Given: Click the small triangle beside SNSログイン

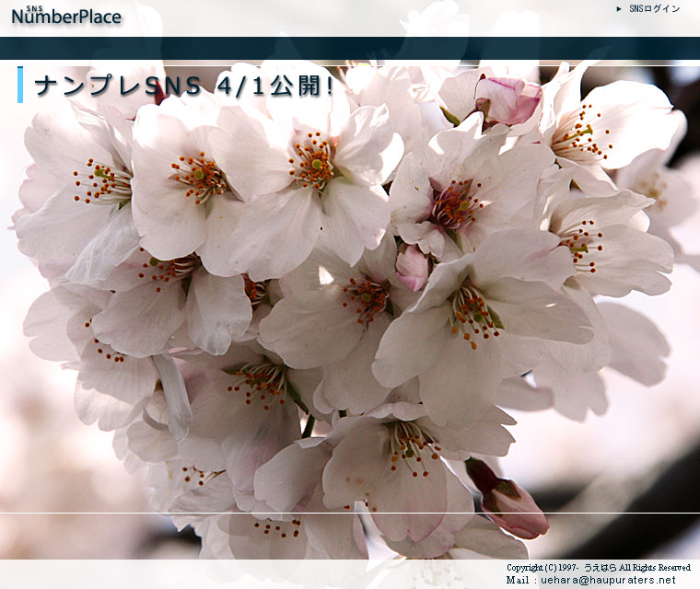Looking at the screenshot, I should pos(619,9).
